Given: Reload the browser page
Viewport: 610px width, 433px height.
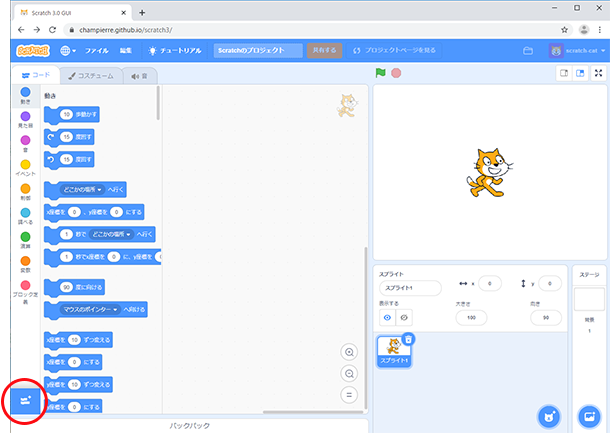Looking at the screenshot, I should (x=52, y=30).
